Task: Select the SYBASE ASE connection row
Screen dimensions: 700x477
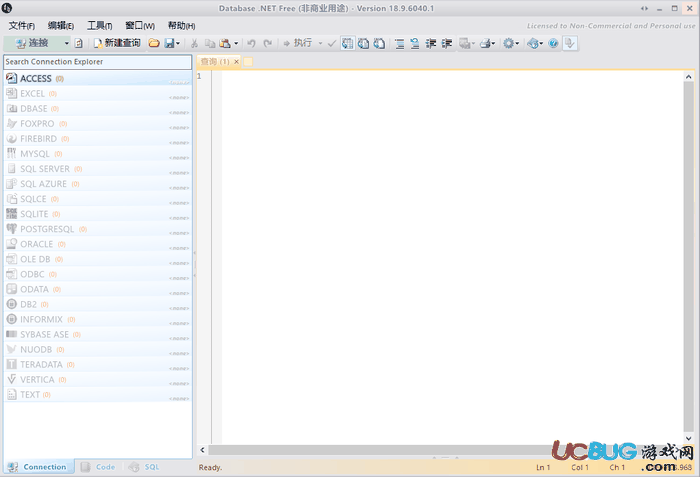Action: [98, 335]
